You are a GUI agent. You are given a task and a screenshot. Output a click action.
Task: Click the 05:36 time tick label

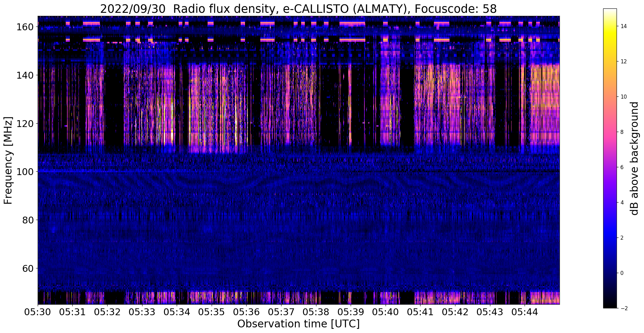(247, 312)
